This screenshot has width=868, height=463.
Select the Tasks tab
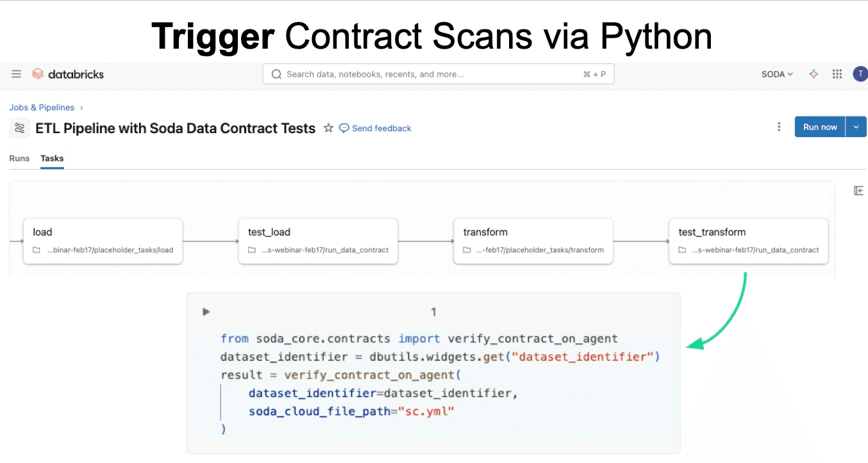[52, 158]
